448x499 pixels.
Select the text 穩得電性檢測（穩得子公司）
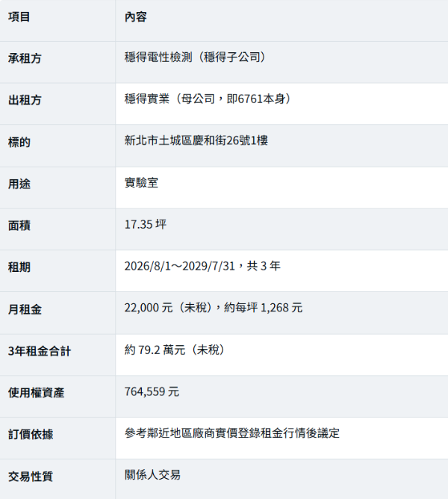point(196,58)
